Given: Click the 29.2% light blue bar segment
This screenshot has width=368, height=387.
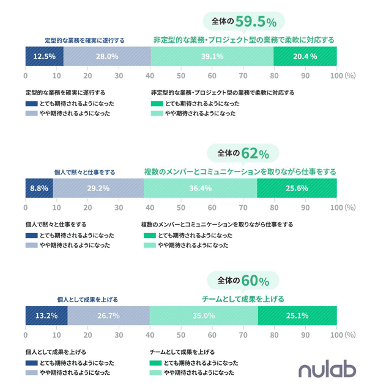Looking at the screenshot, I should (98, 188).
